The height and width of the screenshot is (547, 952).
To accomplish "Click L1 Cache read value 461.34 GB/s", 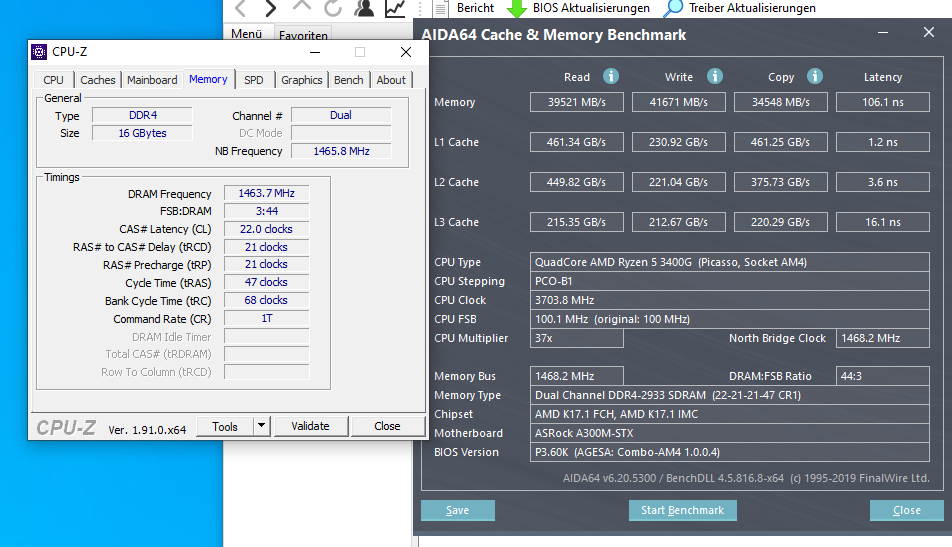I will coord(577,142).
